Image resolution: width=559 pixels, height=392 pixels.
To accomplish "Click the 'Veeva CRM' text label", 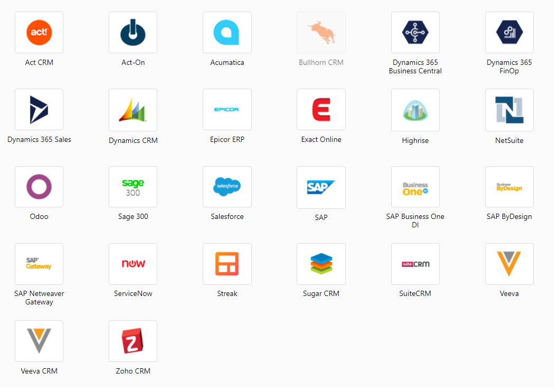I will 39,371.
